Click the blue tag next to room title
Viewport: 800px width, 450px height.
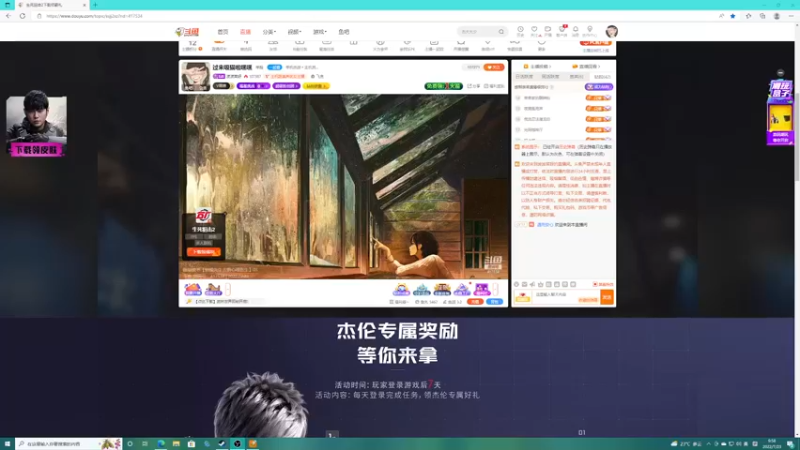274,67
